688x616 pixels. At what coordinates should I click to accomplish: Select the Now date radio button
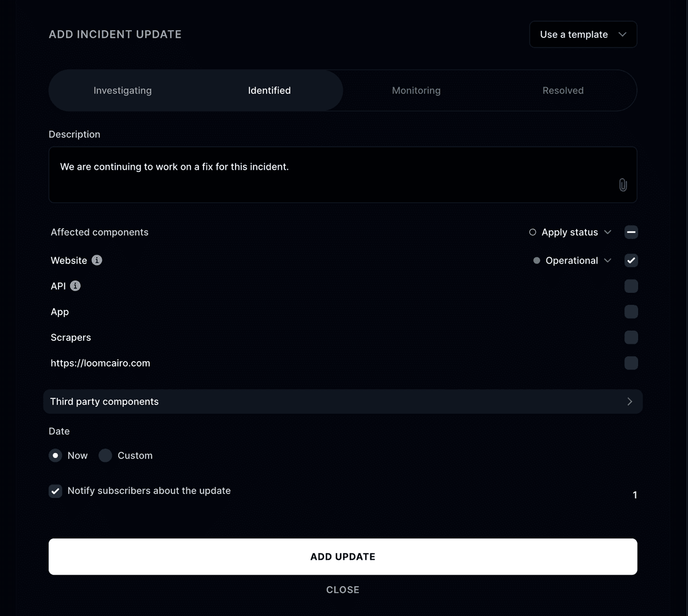[x=55, y=455]
